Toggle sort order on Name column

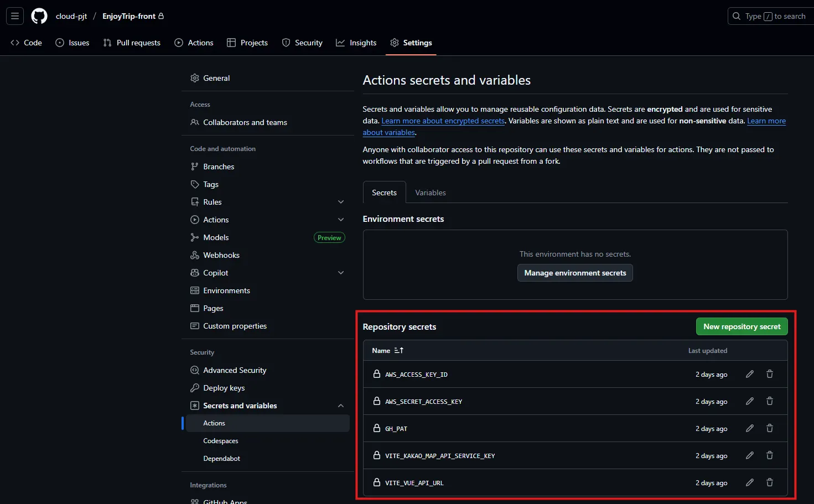[x=398, y=350]
